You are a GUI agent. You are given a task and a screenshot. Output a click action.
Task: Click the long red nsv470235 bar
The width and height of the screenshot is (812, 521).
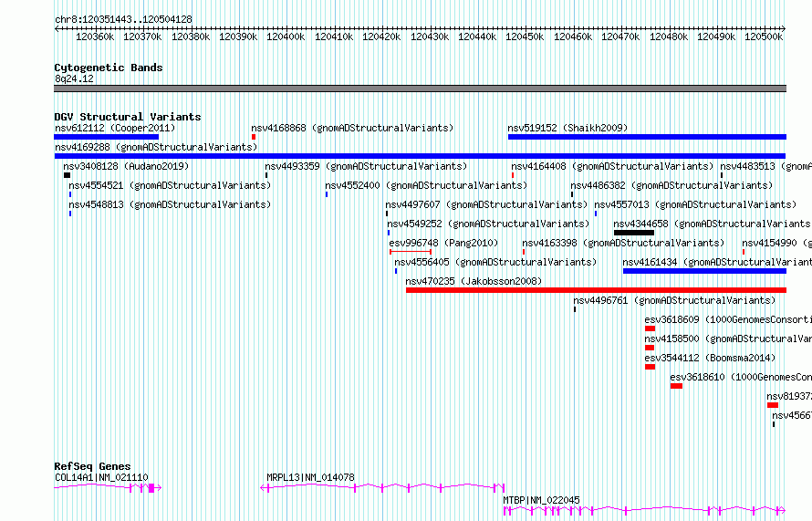click(596, 290)
